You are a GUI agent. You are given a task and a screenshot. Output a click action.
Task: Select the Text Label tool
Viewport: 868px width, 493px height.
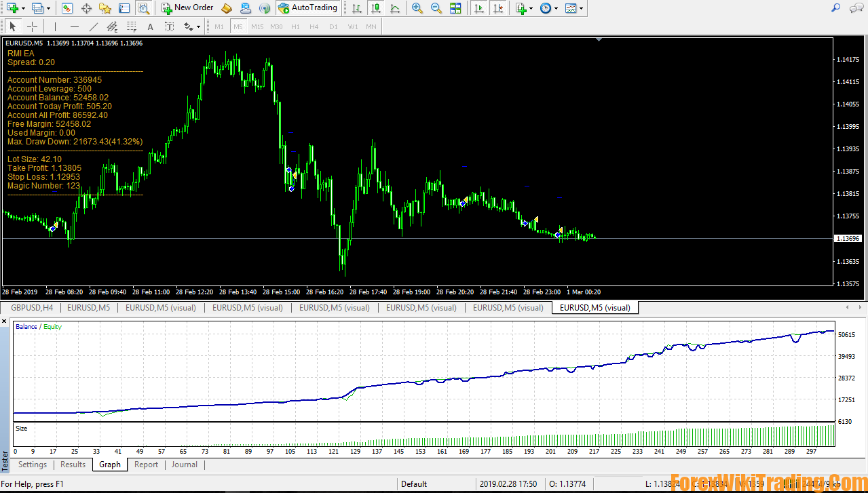pos(170,26)
